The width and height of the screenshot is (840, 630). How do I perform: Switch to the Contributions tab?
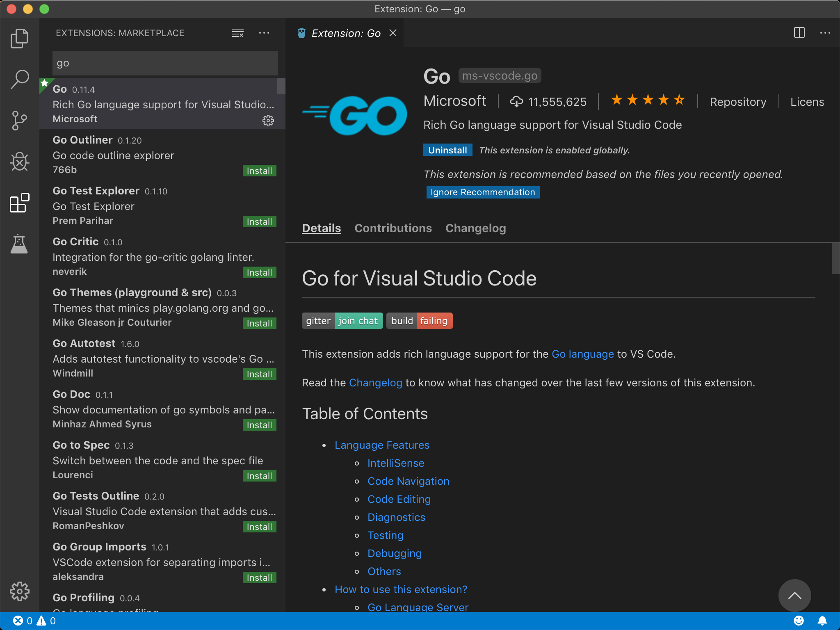click(393, 228)
